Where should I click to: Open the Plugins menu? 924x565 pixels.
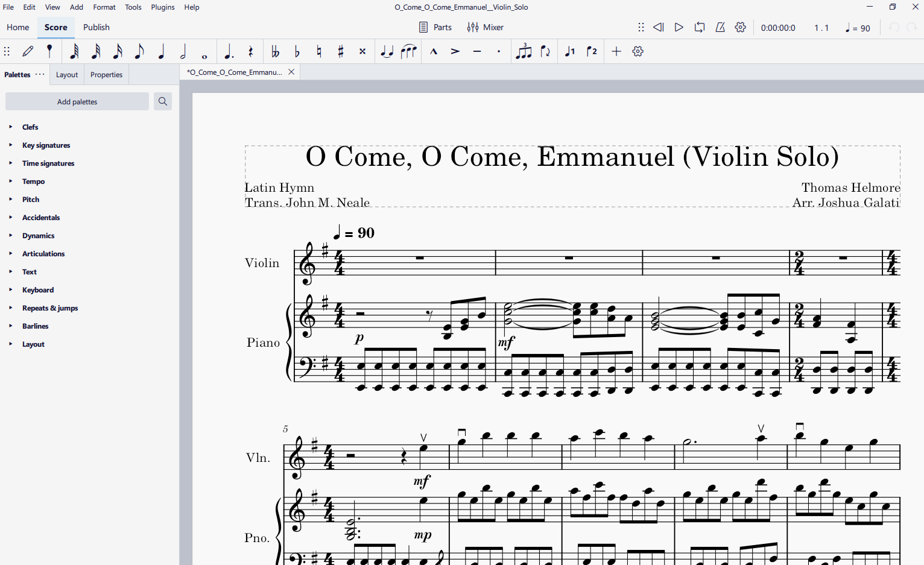click(x=163, y=7)
